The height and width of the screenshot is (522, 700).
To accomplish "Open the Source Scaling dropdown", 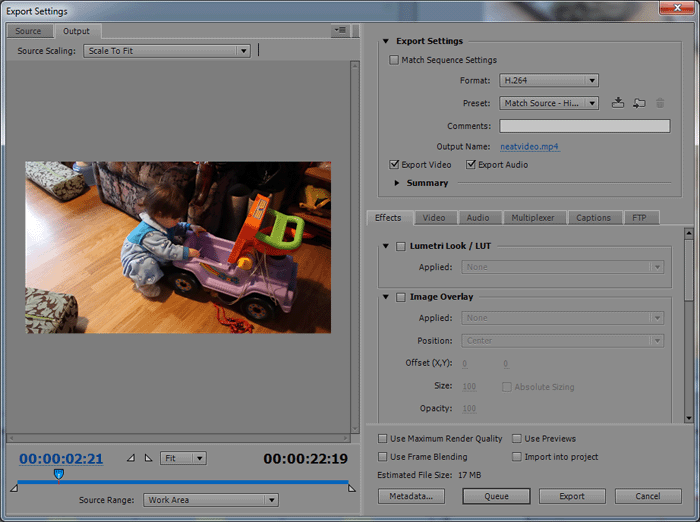I will coord(167,51).
